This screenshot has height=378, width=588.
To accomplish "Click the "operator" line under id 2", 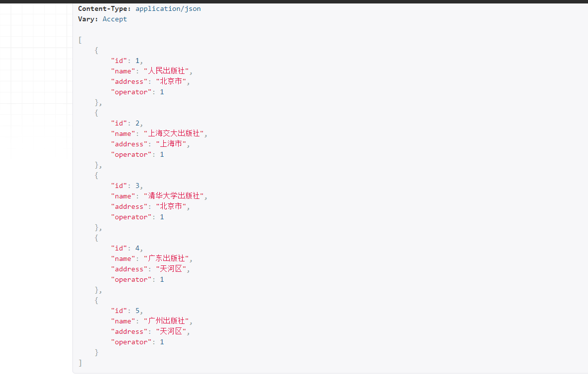I will [137, 154].
